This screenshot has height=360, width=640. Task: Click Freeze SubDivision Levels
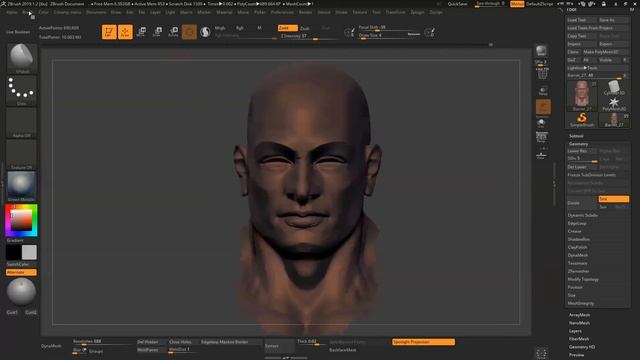598,175
